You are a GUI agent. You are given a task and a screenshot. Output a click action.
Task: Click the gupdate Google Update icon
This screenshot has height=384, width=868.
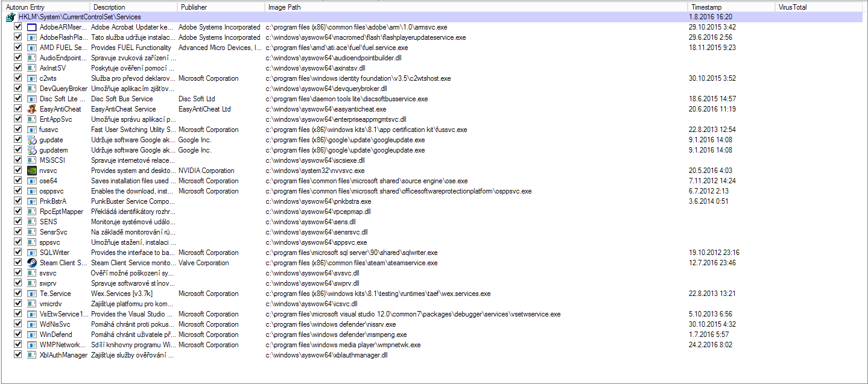[x=32, y=140]
